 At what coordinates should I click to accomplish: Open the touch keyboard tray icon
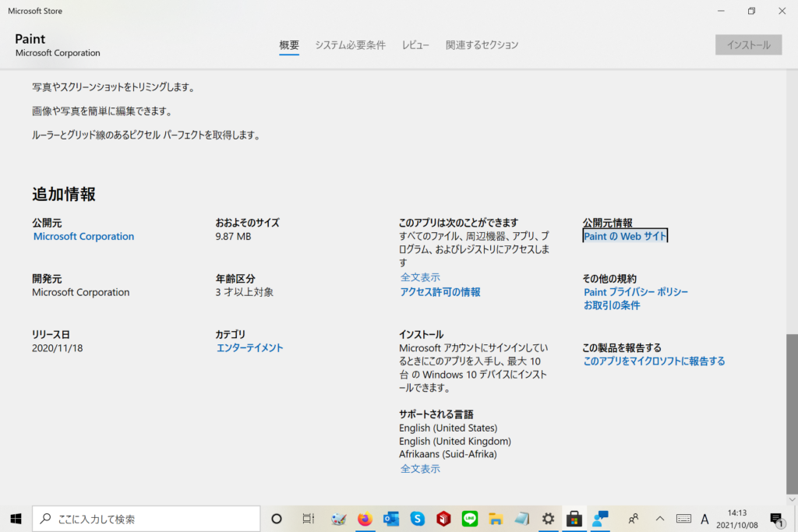point(683,519)
